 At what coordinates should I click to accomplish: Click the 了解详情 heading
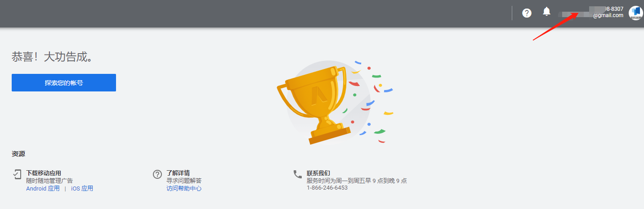pyautogui.click(x=178, y=173)
